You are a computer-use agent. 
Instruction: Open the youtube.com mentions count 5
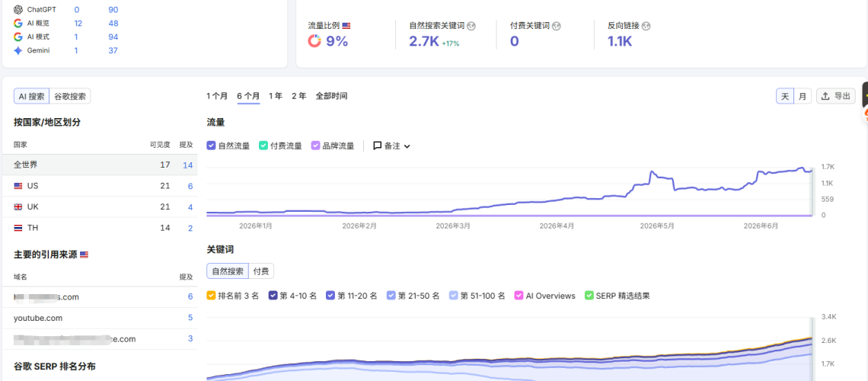(190, 318)
